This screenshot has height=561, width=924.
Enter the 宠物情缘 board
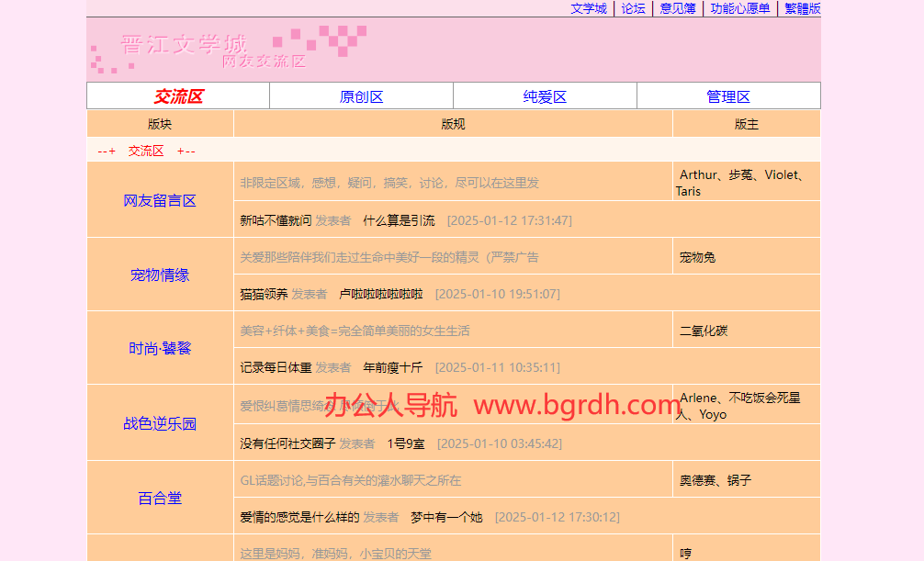pos(160,275)
